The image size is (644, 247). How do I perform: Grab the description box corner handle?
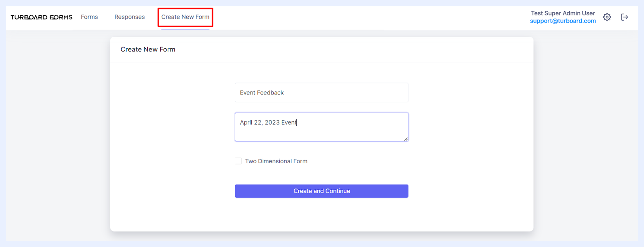pyautogui.click(x=406, y=139)
